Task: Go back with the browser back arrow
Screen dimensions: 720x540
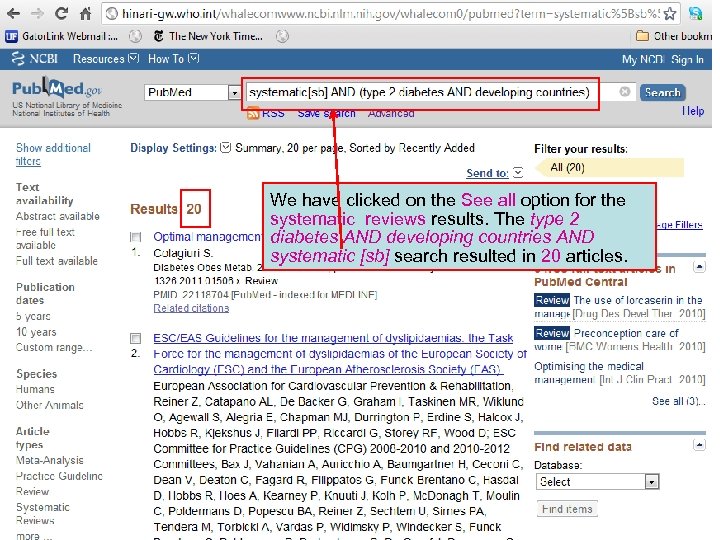Action: pos(13,13)
